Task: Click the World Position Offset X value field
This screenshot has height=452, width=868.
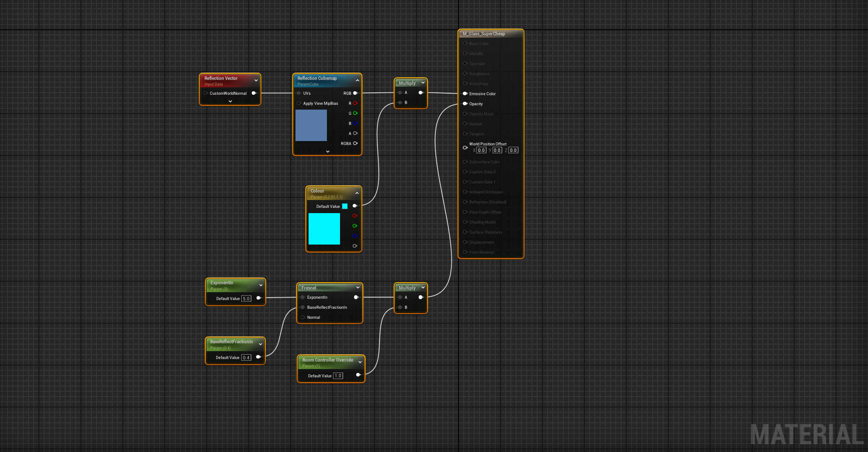Action: tap(481, 150)
